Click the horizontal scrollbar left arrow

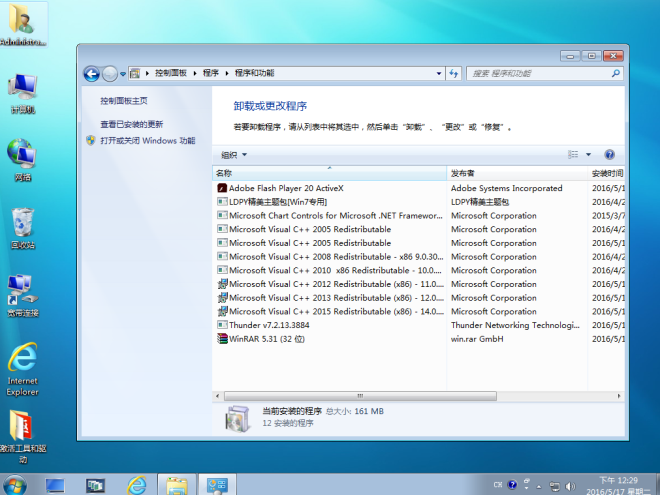218,396
